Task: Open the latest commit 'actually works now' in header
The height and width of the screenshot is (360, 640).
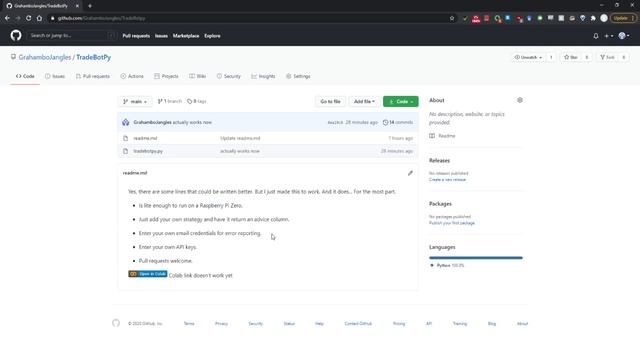Action: click(x=192, y=122)
